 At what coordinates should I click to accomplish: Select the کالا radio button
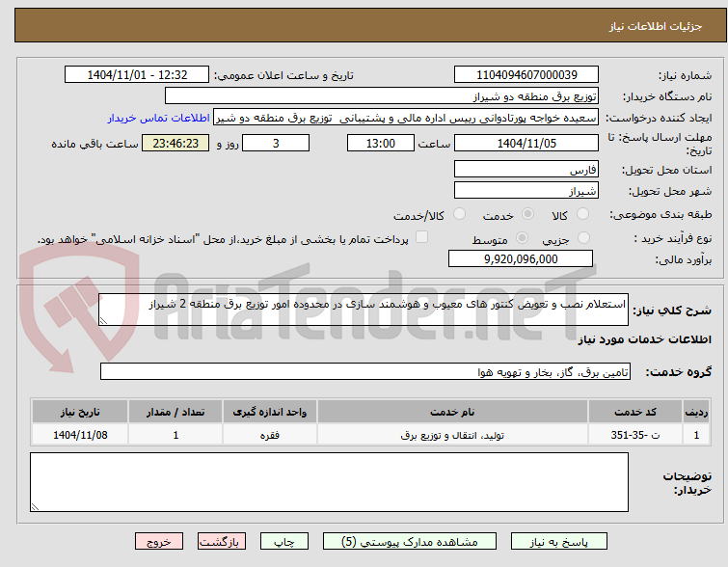(582, 214)
